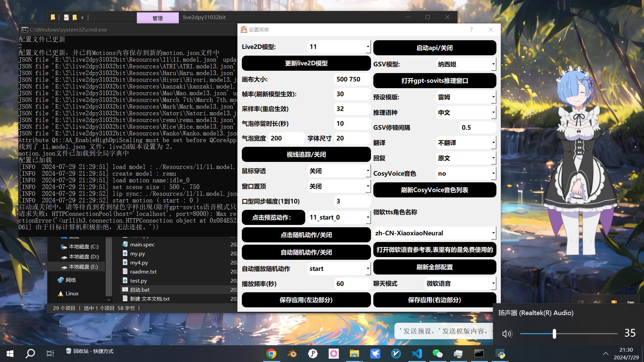The width and height of the screenshot is (644, 362).
Task: Open CosyVoice音色 dropdown showing no
Action: 466,174
